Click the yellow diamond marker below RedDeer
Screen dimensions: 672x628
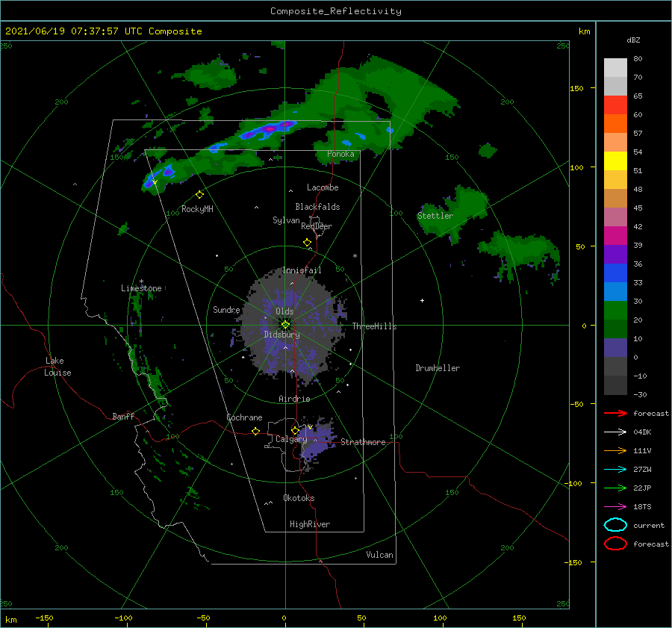coord(308,243)
